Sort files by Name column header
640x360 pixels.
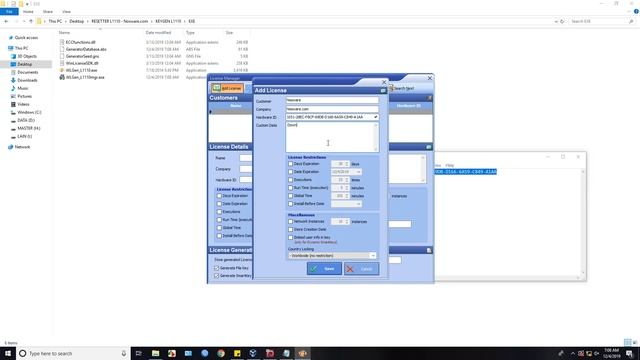click(x=64, y=33)
